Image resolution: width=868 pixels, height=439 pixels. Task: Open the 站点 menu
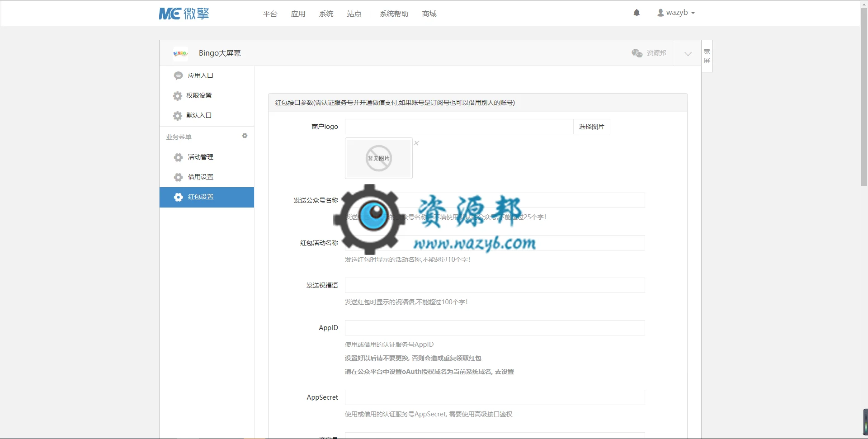354,14
